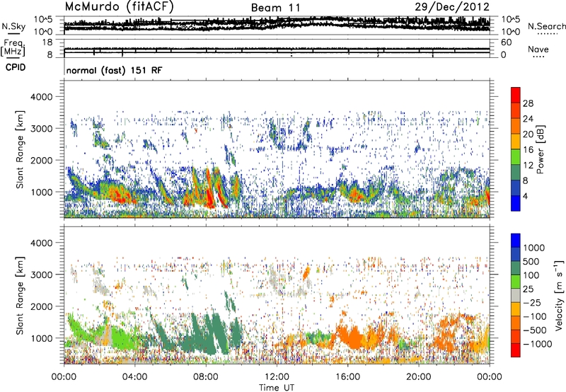The height and width of the screenshot is (392, 566).
Task: Click the "-25" label on the velocity color bar
Action: tap(533, 302)
